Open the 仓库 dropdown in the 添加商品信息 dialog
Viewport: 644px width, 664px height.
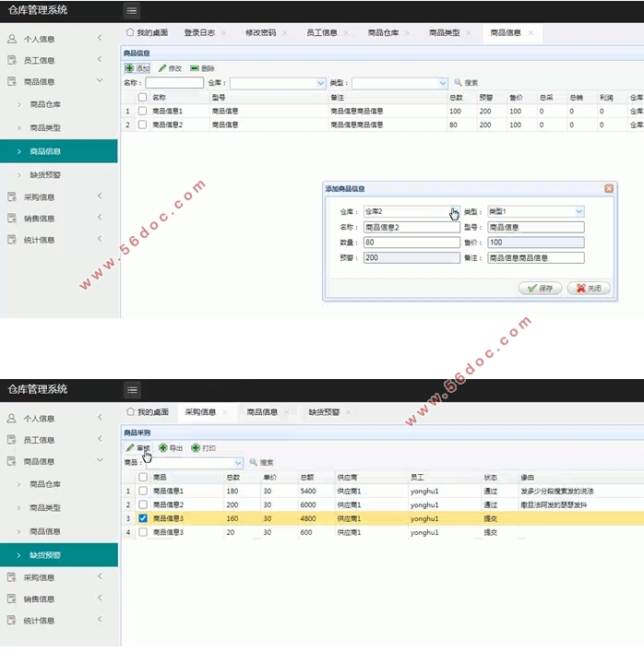[455, 211]
